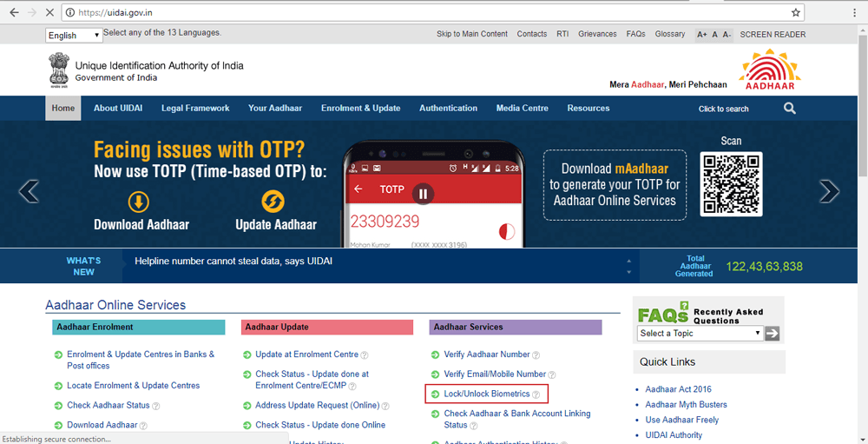Click the search magnifier icon in navbar

pyautogui.click(x=789, y=109)
